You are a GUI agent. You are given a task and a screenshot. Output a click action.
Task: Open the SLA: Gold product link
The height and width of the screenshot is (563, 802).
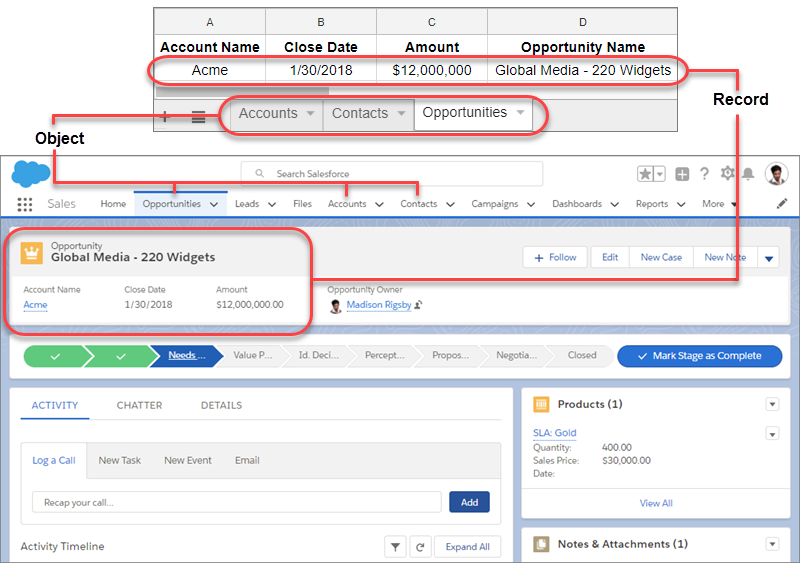coord(554,433)
